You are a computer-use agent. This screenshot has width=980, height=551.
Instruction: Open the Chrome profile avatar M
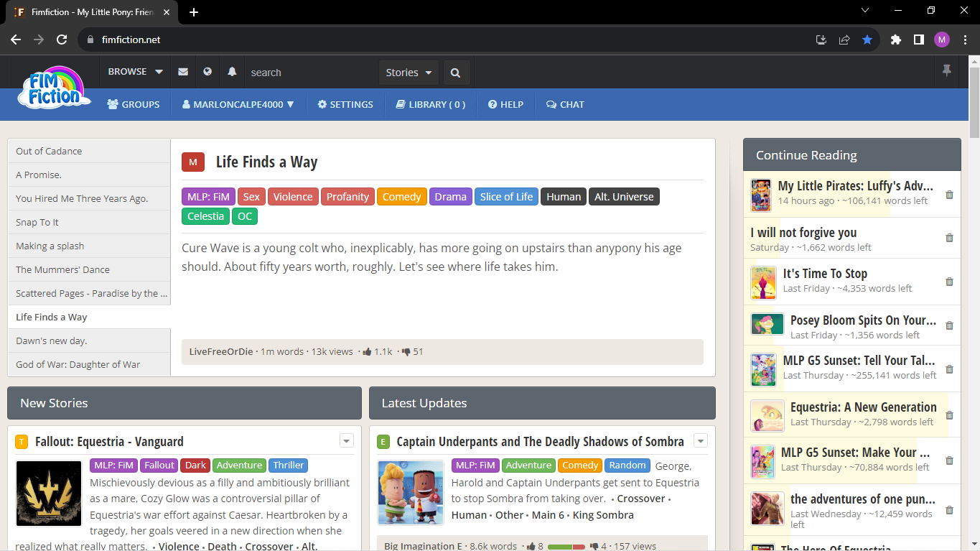click(942, 40)
